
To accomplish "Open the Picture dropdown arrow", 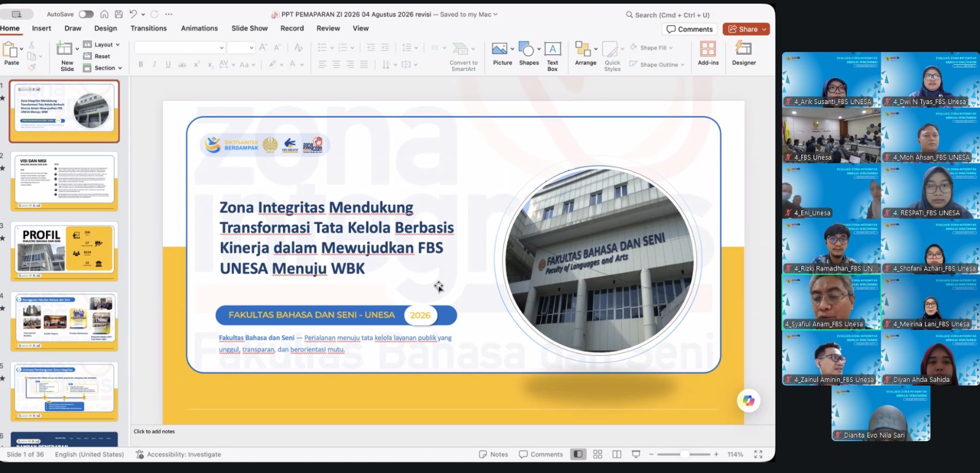I will pyautogui.click(x=512, y=49).
